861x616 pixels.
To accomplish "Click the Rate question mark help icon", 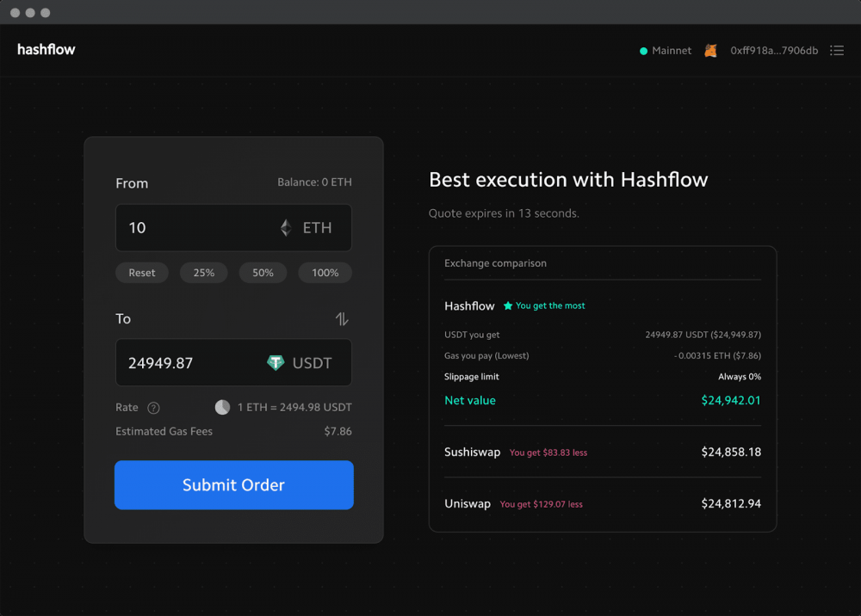I will pyautogui.click(x=153, y=407).
